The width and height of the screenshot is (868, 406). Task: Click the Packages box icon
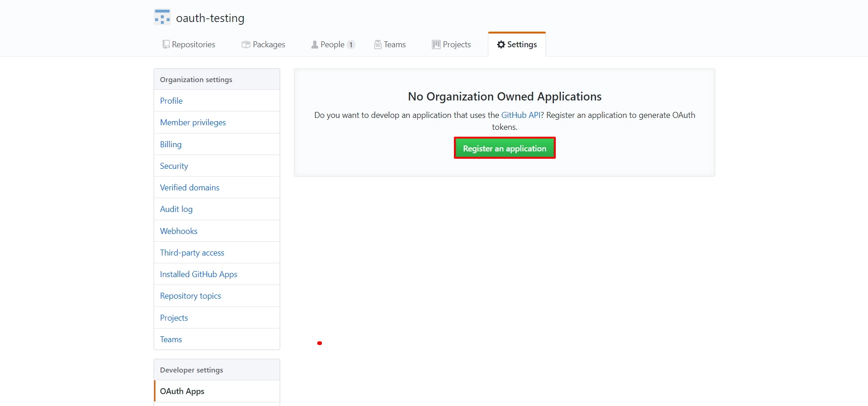246,44
